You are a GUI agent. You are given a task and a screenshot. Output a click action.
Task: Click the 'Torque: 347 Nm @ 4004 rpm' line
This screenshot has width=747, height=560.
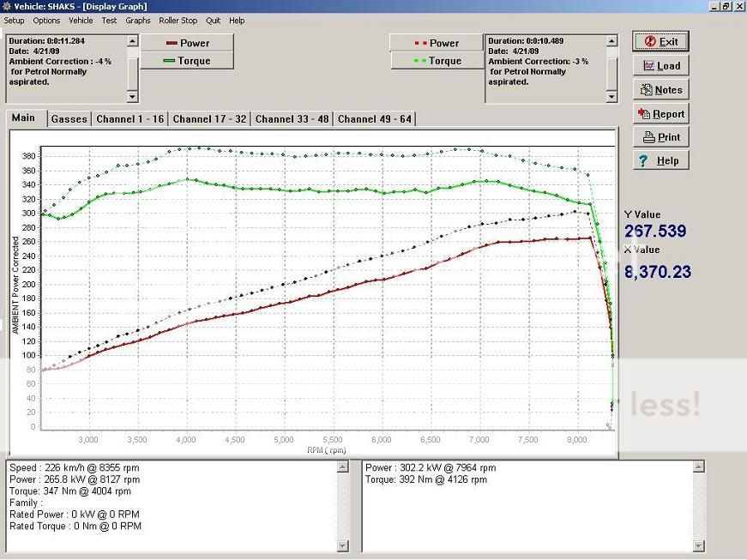point(70,491)
